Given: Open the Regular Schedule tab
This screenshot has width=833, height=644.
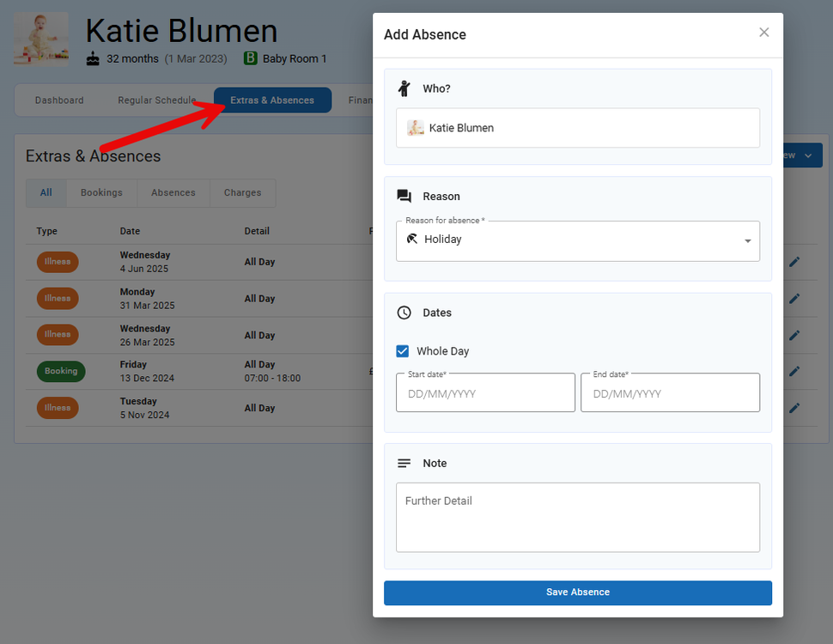Looking at the screenshot, I should click(x=156, y=100).
